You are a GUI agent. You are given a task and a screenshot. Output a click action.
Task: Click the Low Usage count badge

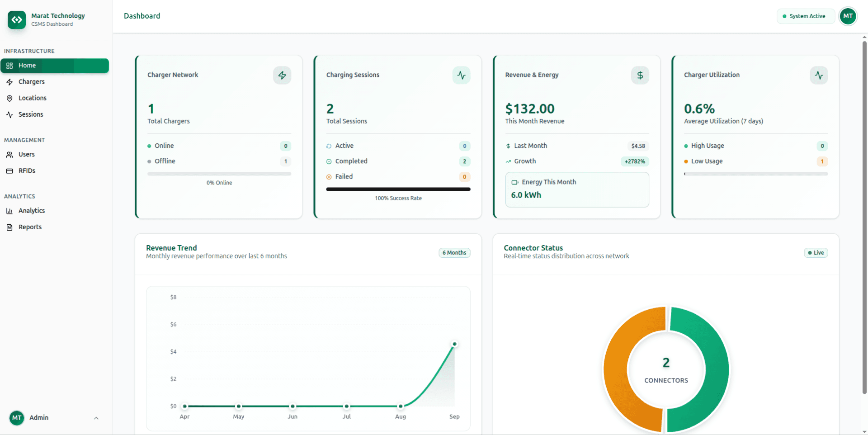(822, 161)
